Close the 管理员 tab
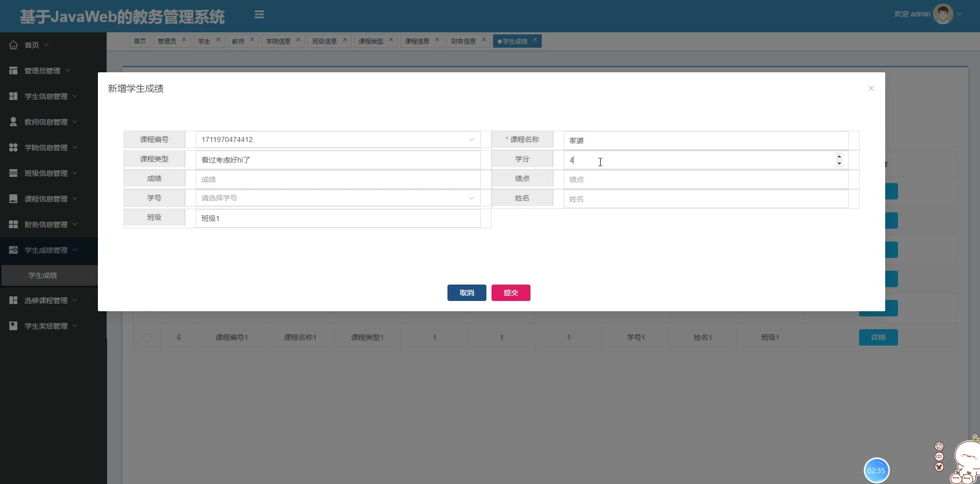 (x=184, y=39)
